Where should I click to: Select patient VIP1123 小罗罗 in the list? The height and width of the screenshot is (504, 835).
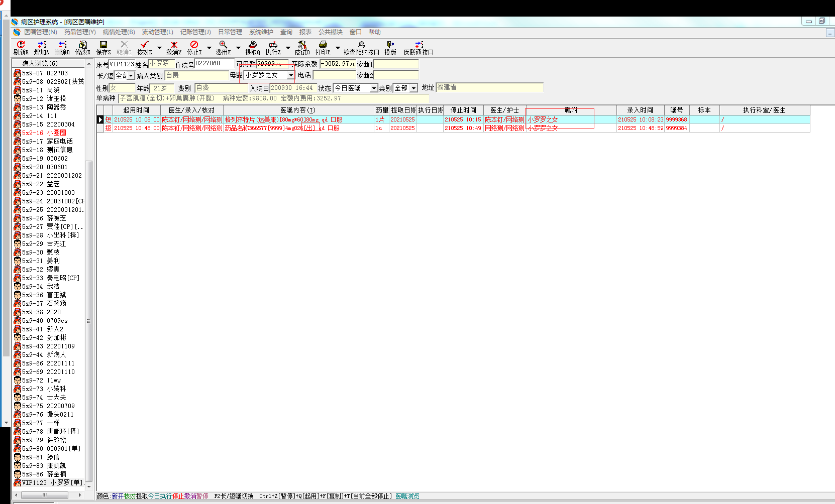(49, 483)
